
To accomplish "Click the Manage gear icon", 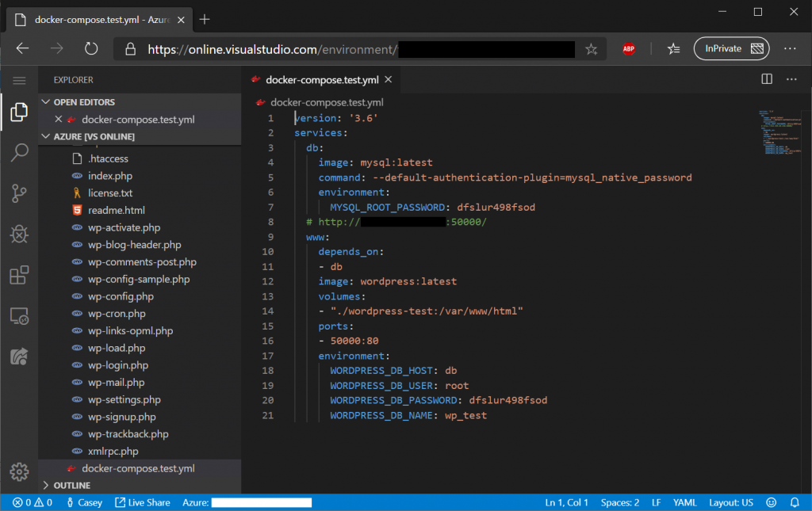I will tap(19, 470).
